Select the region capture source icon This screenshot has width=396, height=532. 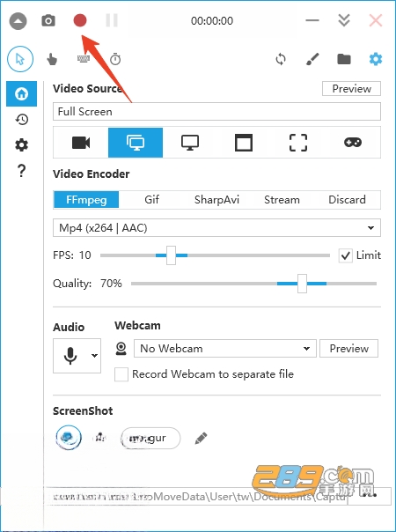[x=298, y=143]
